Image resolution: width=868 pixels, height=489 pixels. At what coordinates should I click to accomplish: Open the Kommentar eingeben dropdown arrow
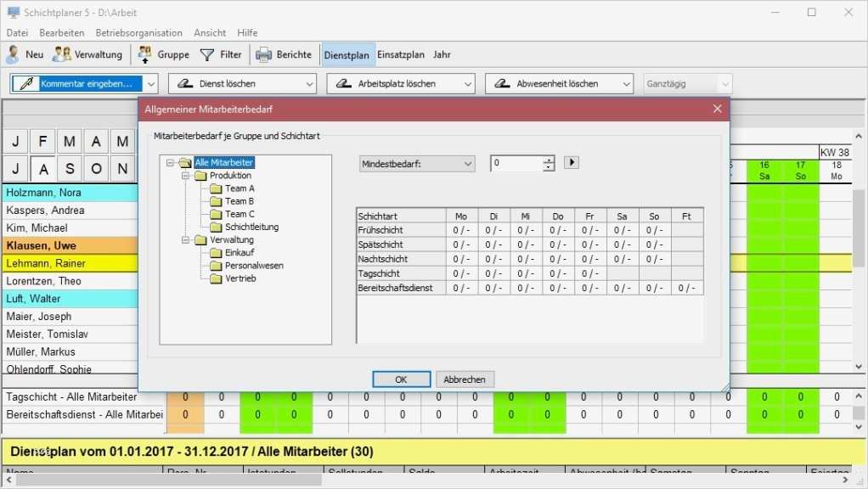[x=150, y=84]
